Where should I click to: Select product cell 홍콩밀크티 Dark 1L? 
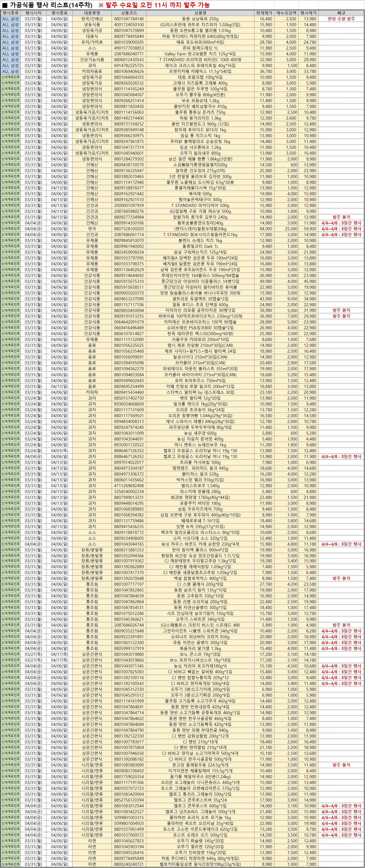pos(200,246)
